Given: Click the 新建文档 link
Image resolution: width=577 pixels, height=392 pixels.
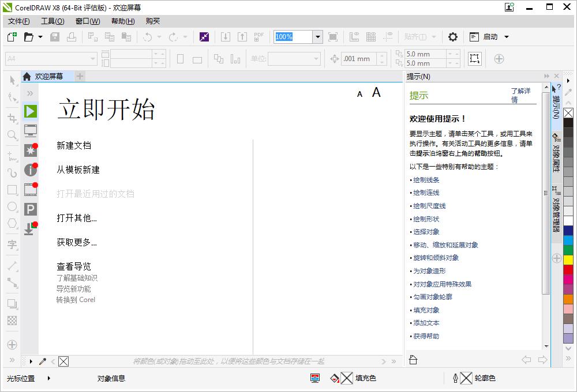Looking at the screenshot, I should point(74,145).
